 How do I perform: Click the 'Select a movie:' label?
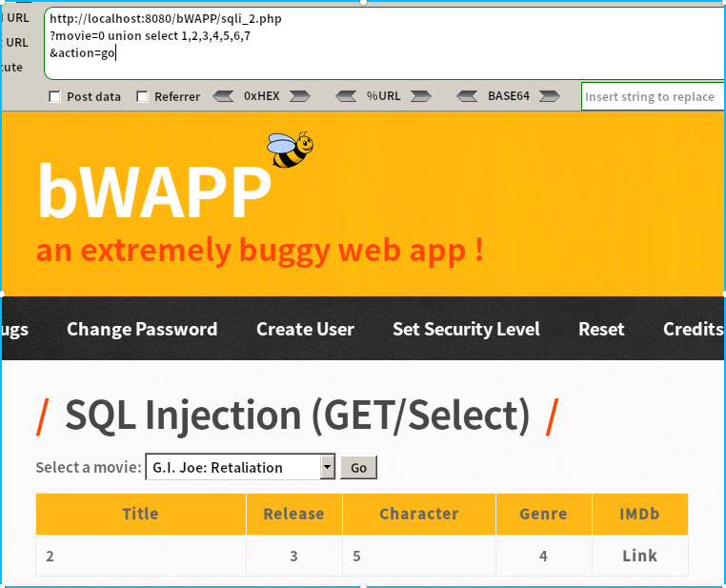(89, 468)
